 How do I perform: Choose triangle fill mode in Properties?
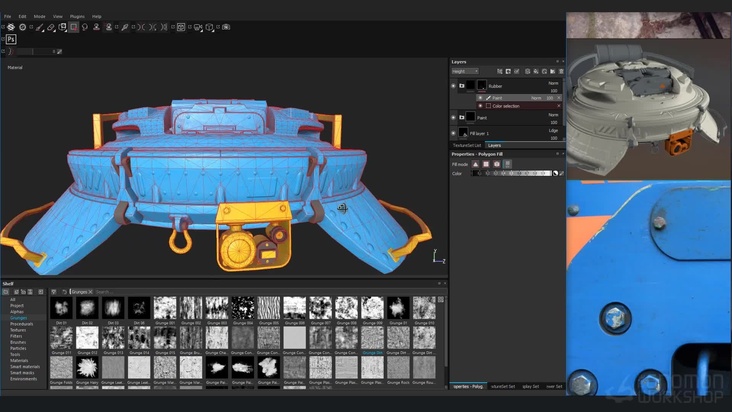476,164
